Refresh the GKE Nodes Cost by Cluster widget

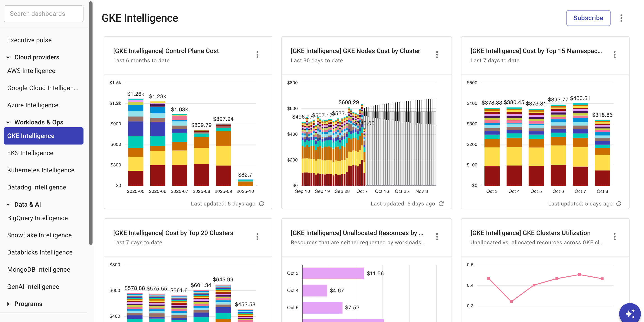441,204
